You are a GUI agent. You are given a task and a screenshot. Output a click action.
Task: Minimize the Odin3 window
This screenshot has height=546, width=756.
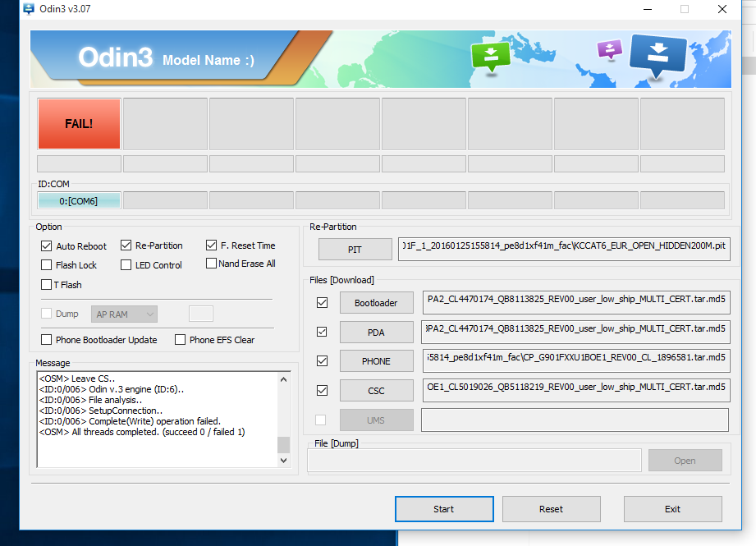[648, 9]
